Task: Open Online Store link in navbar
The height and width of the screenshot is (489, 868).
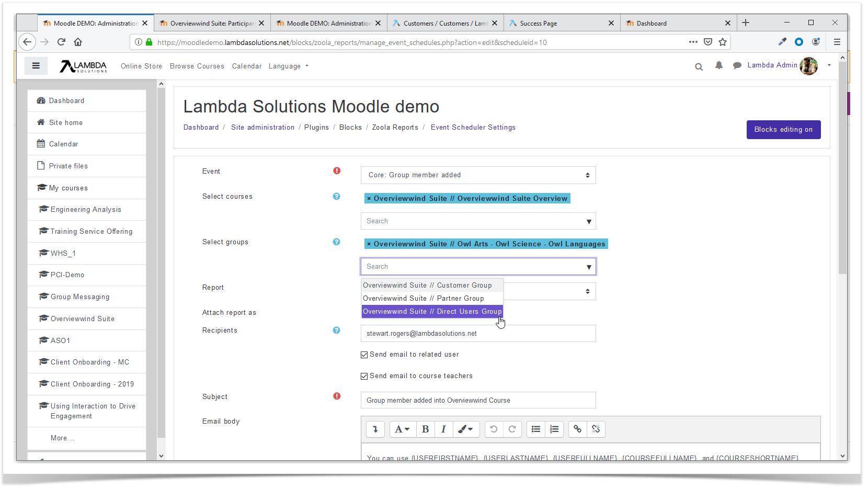Action: tap(141, 66)
